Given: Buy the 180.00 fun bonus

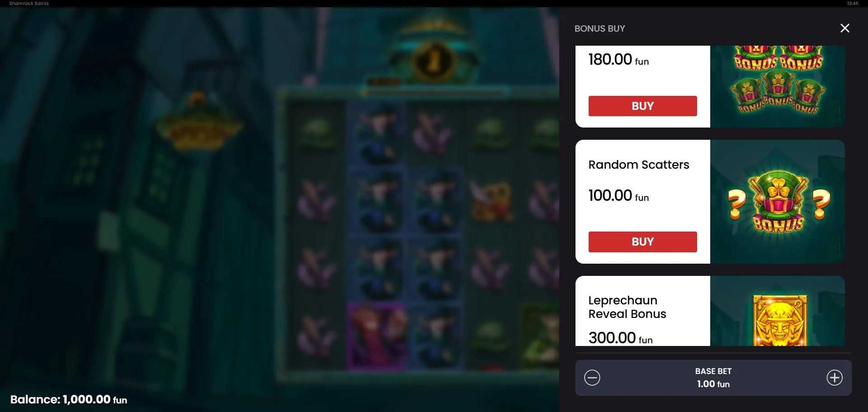Looking at the screenshot, I should (x=642, y=106).
